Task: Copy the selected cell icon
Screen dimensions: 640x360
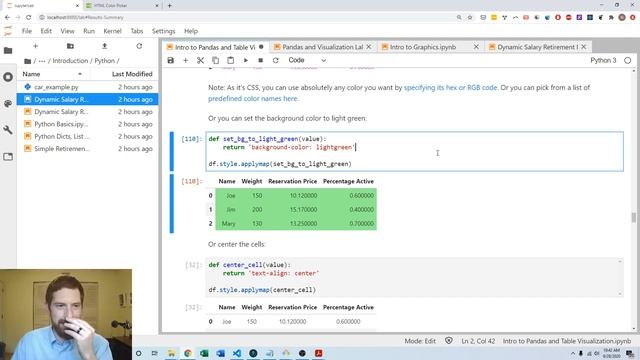Action: click(216, 60)
